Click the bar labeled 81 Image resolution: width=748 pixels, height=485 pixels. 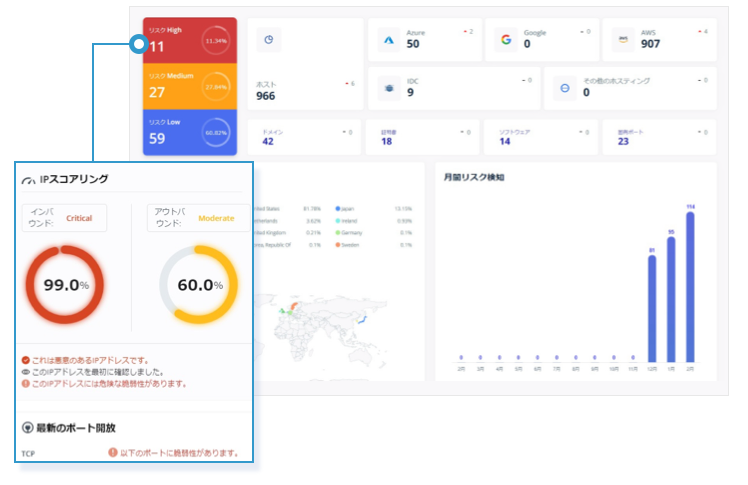pos(652,309)
